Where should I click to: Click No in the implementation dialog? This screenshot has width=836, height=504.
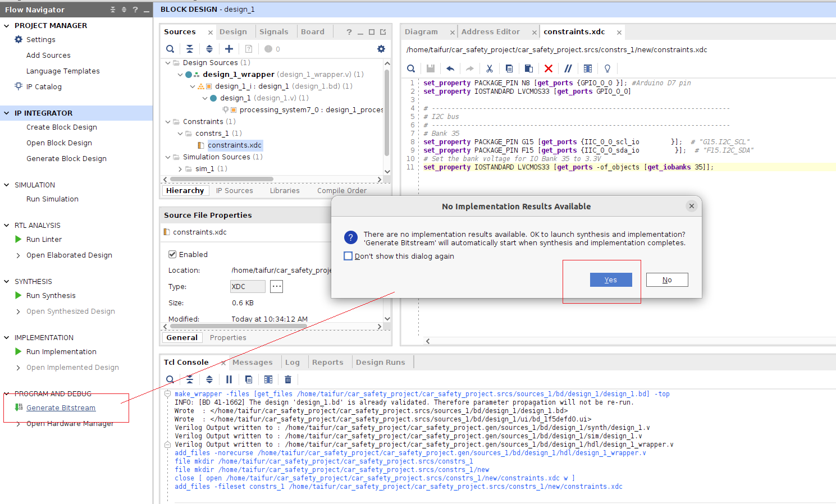click(x=667, y=280)
